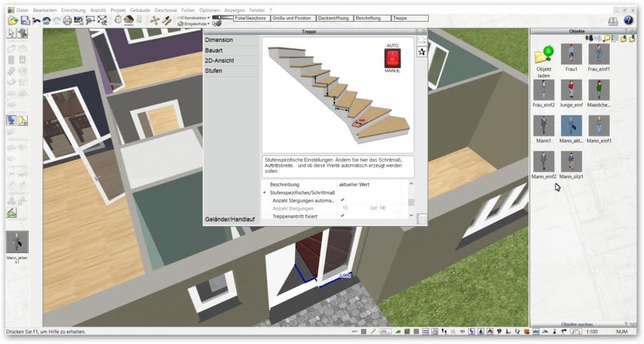Viewport: 644px width, 344px height.
Task: Click the open project folder icon
Action: pyautogui.click(x=13, y=20)
